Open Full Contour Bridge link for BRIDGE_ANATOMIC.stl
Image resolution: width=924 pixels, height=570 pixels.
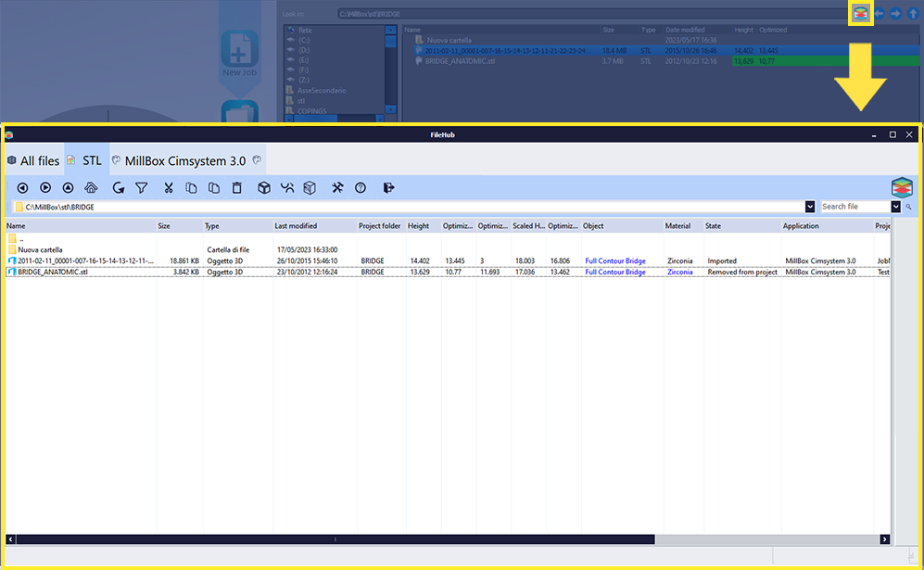(615, 272)
